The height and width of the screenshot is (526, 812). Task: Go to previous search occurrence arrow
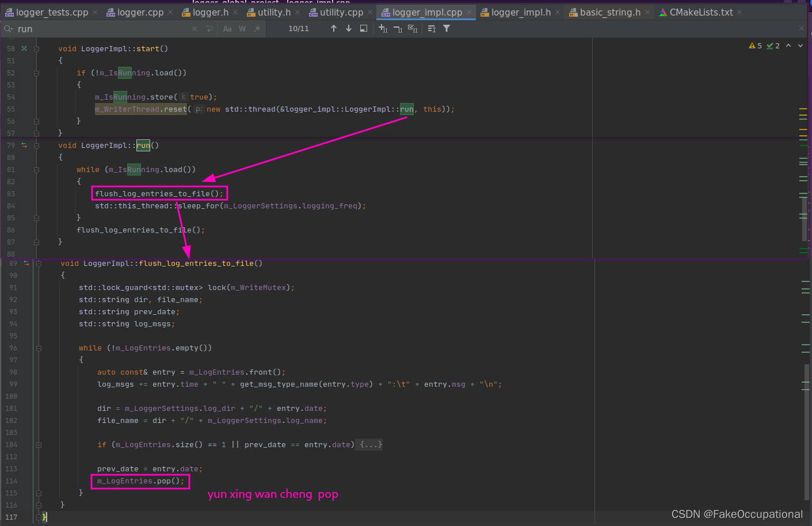pos(334,28)
